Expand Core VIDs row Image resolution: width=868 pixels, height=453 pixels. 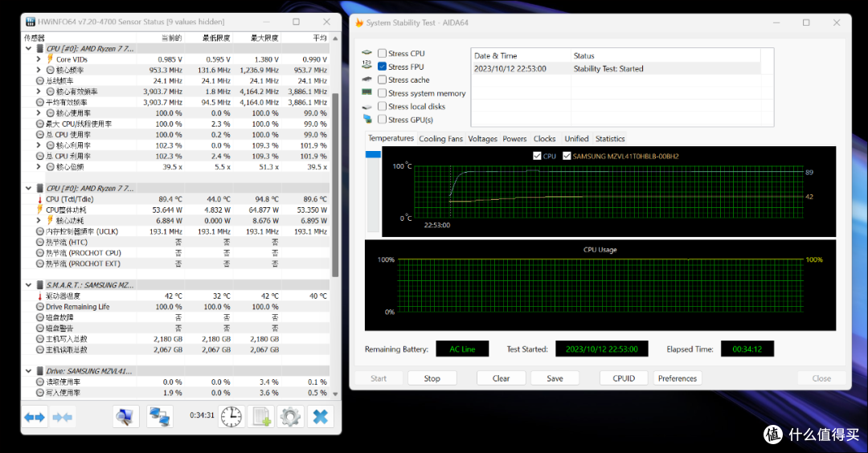point(39,59)
